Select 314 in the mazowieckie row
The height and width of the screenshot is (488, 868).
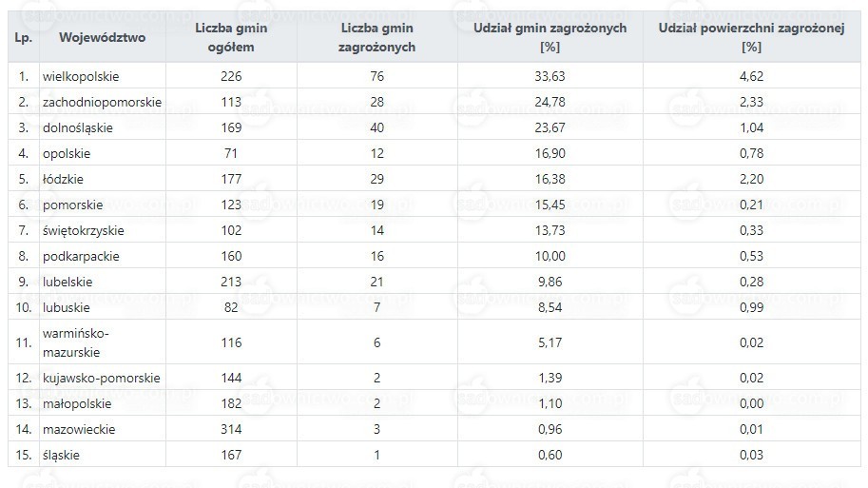point(231,429)
